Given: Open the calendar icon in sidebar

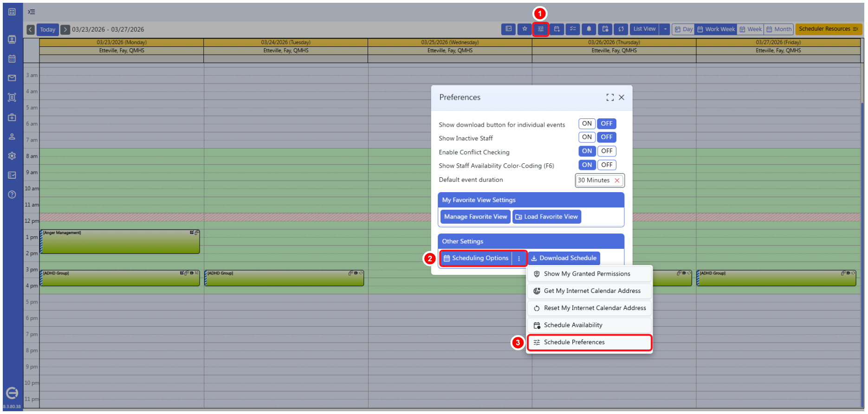Looking at the screenshot, I should pos(12,59).
